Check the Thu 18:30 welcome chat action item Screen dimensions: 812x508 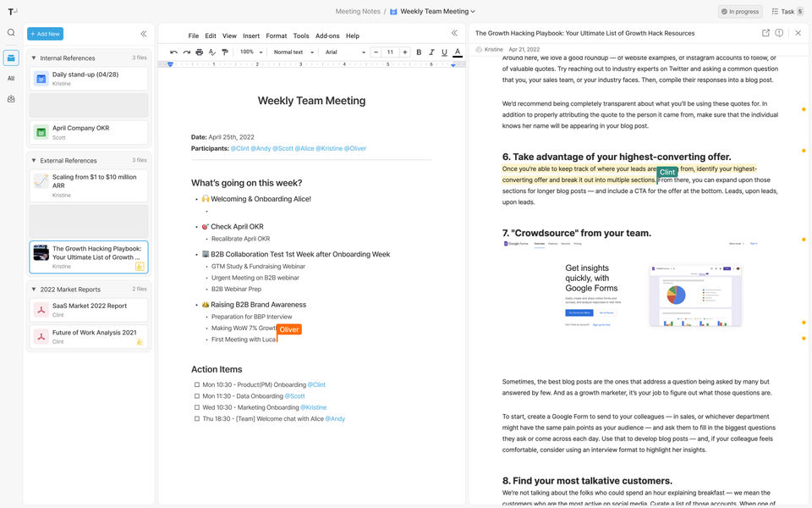(x=197, y=417)
